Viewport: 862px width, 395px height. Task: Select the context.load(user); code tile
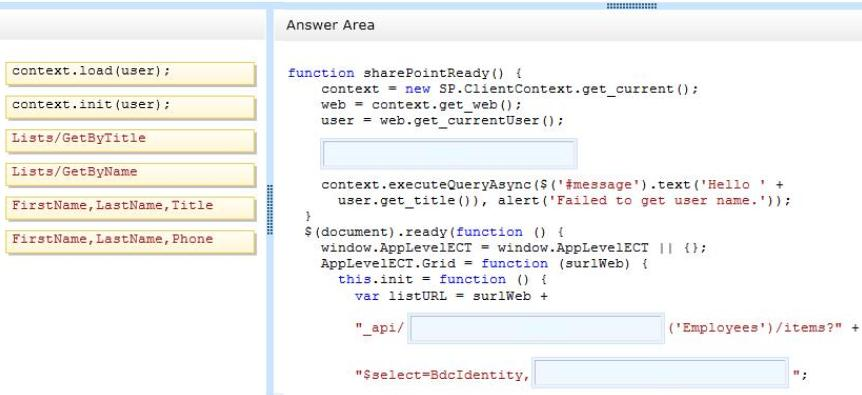click(130, 74)
